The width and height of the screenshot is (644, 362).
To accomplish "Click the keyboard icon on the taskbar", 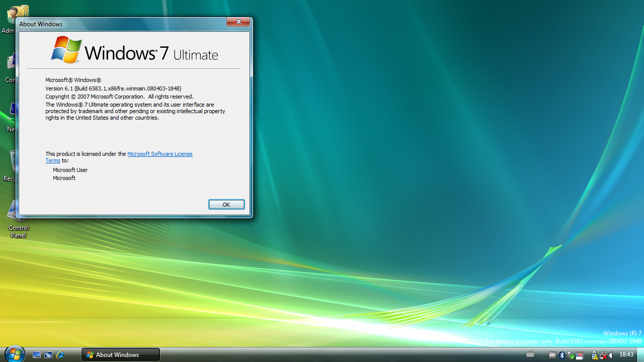I will pos(530,354).
